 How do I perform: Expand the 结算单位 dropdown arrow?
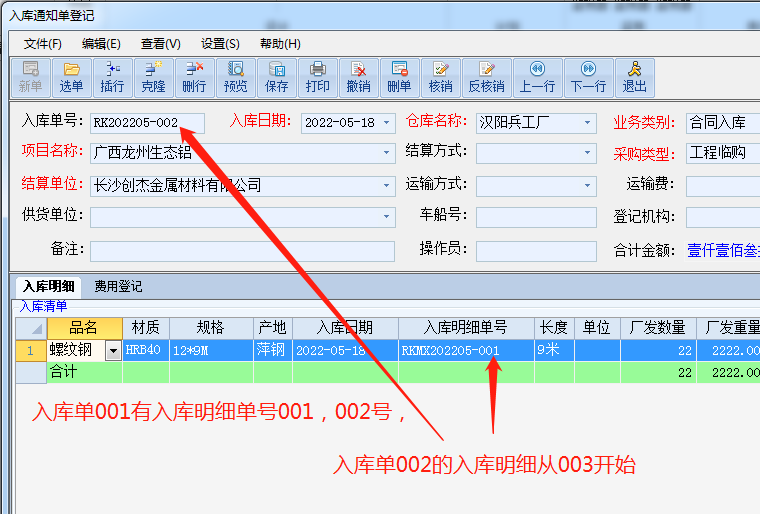tap(386, 186)
